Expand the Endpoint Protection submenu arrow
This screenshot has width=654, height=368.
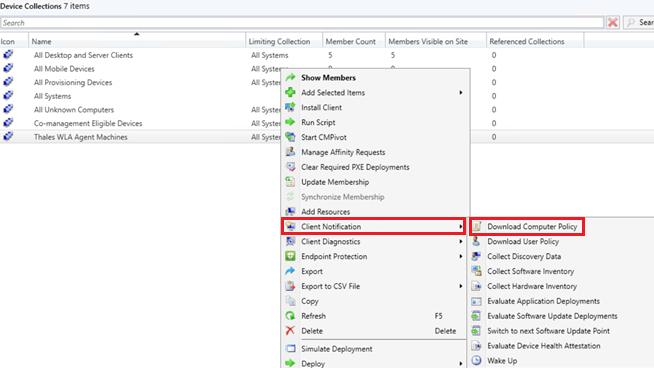(x=461, y=256)
